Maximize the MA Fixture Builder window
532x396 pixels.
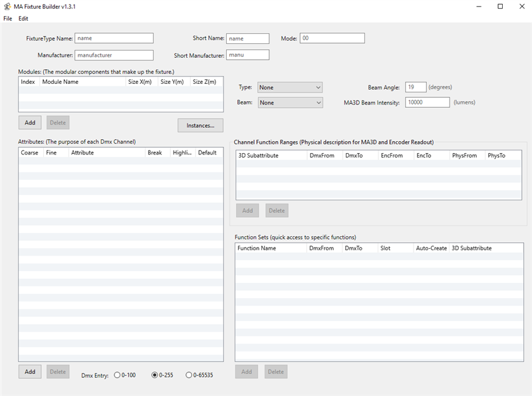click(x=500, y=7)
